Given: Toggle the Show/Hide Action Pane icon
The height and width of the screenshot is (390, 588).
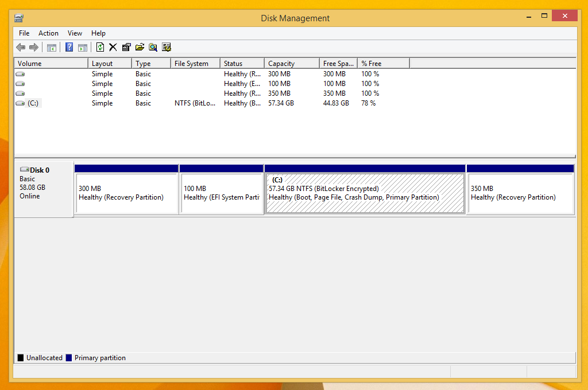Looking at the screenshot, I should click(83, 47).
